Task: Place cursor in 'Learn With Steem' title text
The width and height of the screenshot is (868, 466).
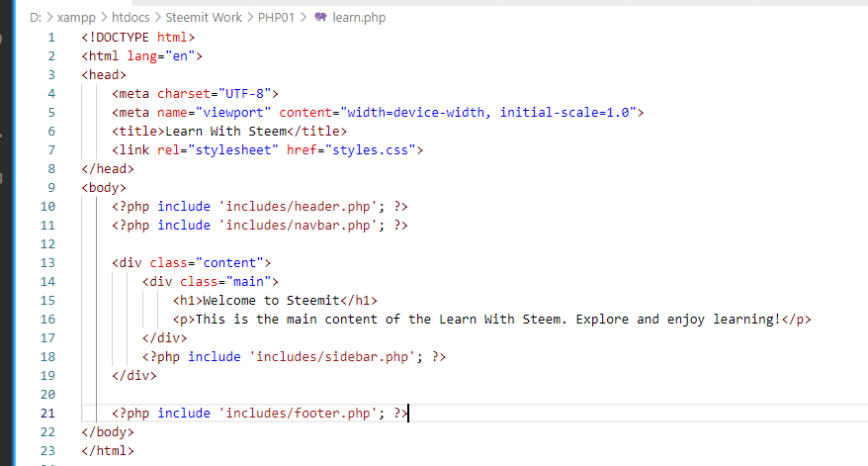Action: pos(225,132)
